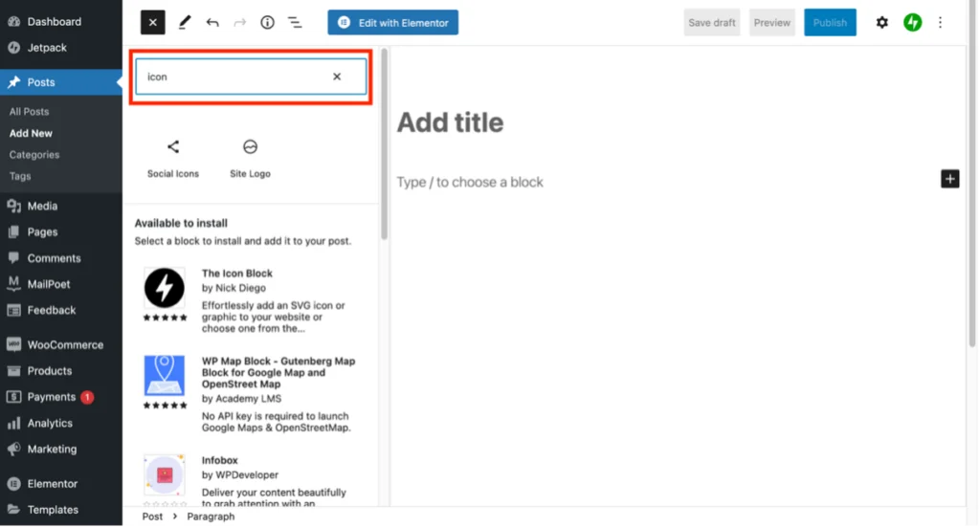The width and height of the screenshot is (980, 528).
Task: Click the Add title field
Action: (450, 122)
